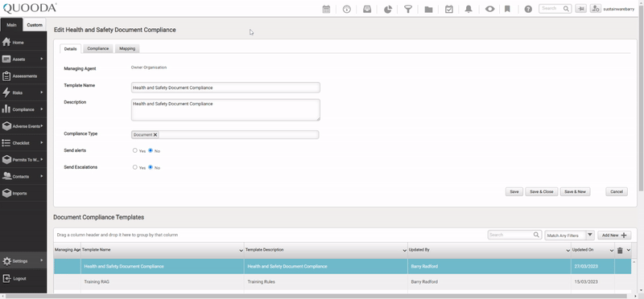644x299 pixels.
Task: Expand the Compliance submenu arrow
Action: point(42,109)
